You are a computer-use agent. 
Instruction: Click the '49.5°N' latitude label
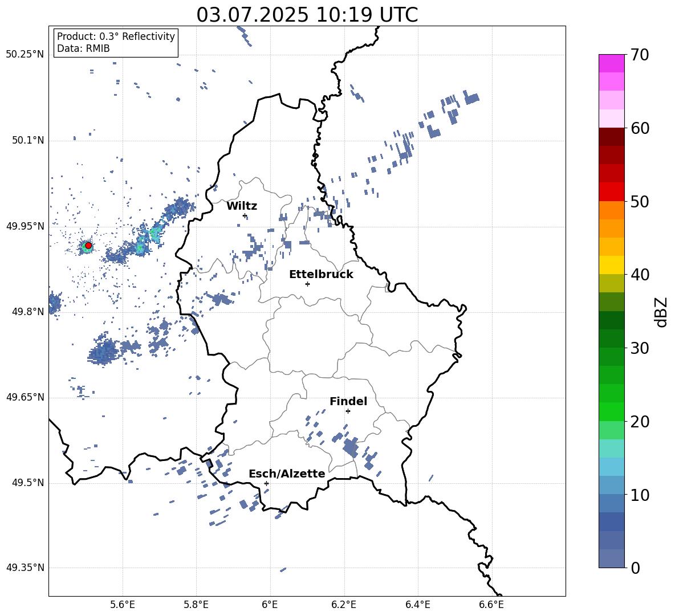[x=27, y=483]
